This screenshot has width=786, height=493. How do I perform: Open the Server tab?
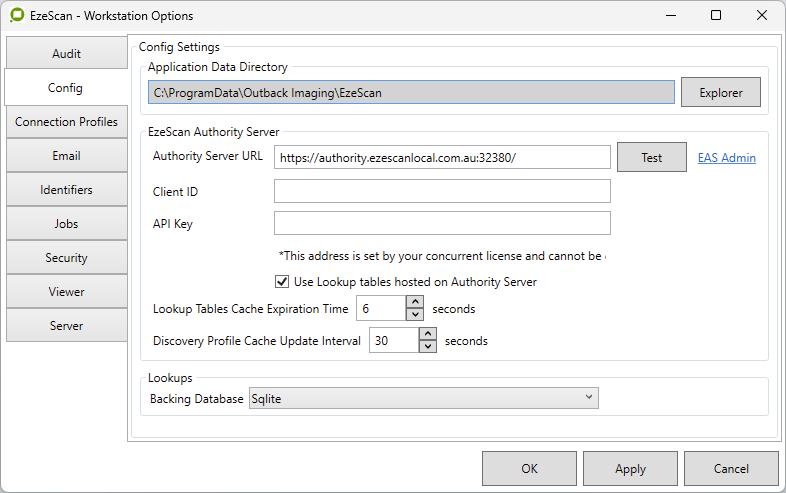67,326
